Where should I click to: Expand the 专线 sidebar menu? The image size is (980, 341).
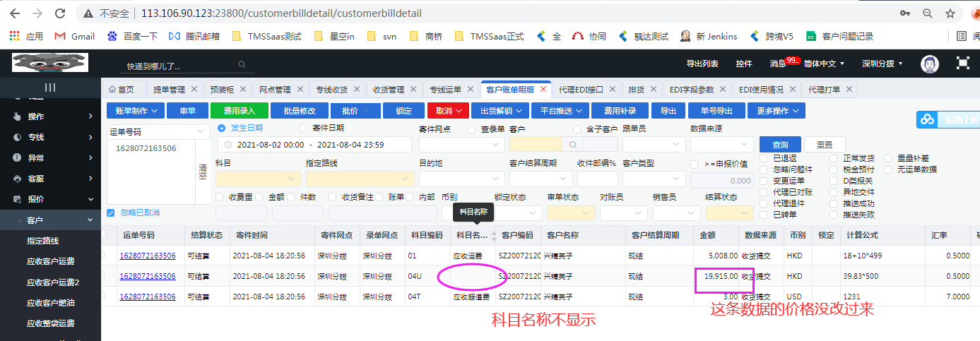50,137
